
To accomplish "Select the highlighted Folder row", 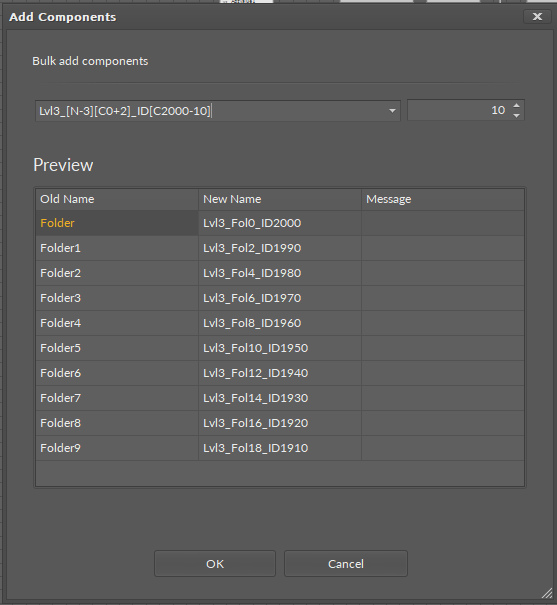I will coord(280,223).
